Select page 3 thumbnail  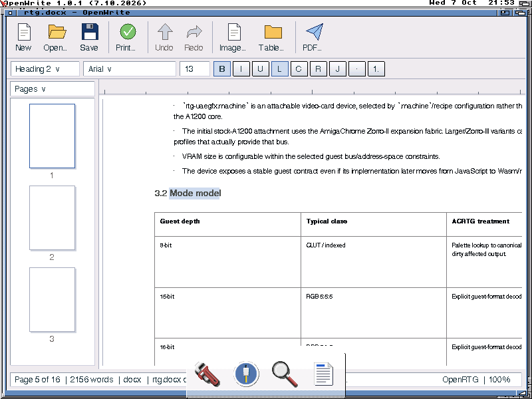pyautogui.click(x=52, y=300)
